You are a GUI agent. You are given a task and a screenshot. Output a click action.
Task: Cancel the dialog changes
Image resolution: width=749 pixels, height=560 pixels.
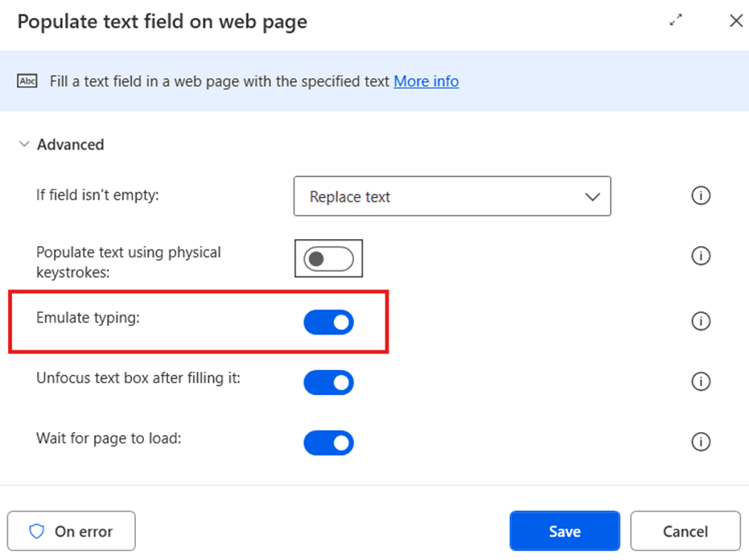pos(685,531)
